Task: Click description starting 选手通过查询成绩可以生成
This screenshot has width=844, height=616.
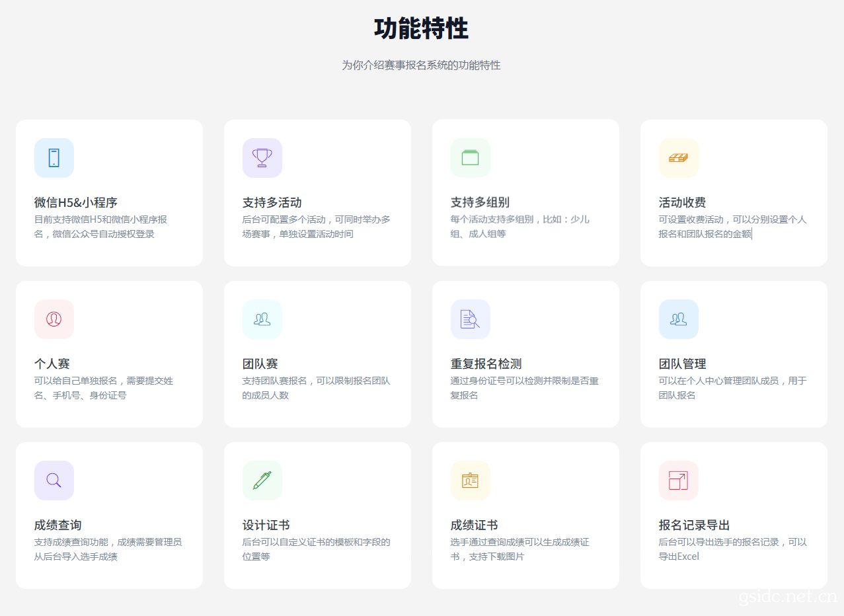Action: 520,549
